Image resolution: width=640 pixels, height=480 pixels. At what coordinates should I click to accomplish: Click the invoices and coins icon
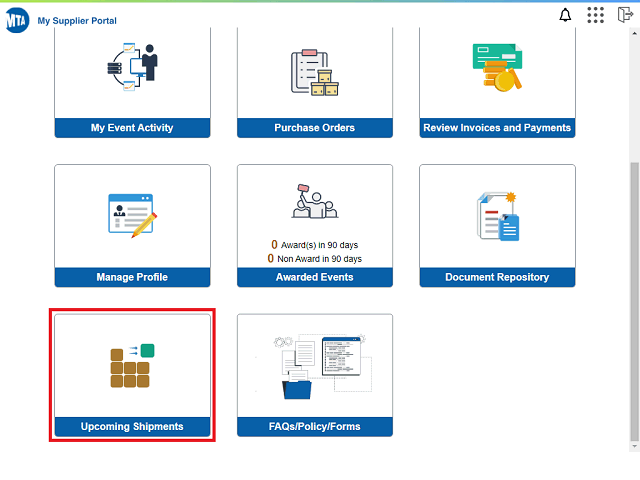click(497, 67)
